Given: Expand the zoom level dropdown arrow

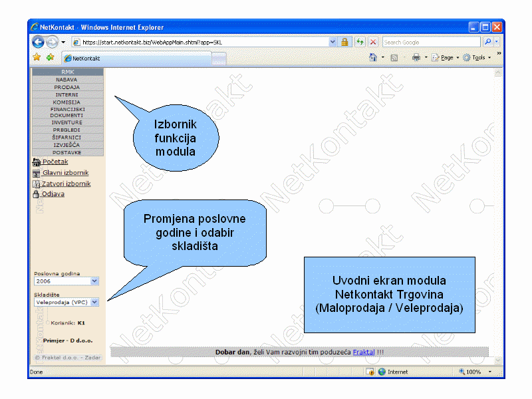Looking at the screenshot, I should pyautogui.click(x=490, y=372).
